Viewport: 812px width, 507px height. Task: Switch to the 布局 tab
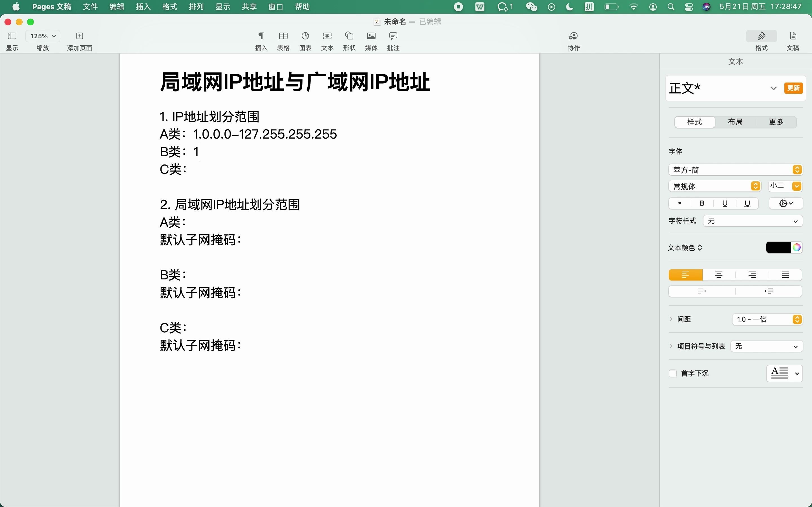point(735,122)
